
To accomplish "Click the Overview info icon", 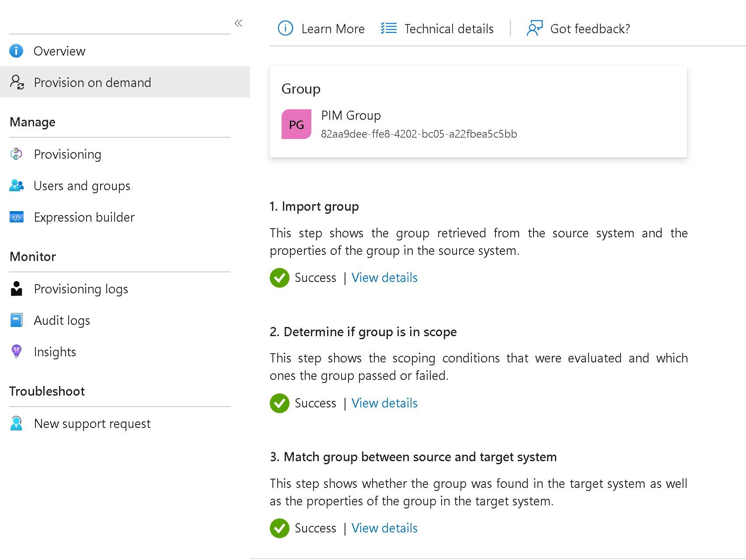I will [x=16, y=51].
